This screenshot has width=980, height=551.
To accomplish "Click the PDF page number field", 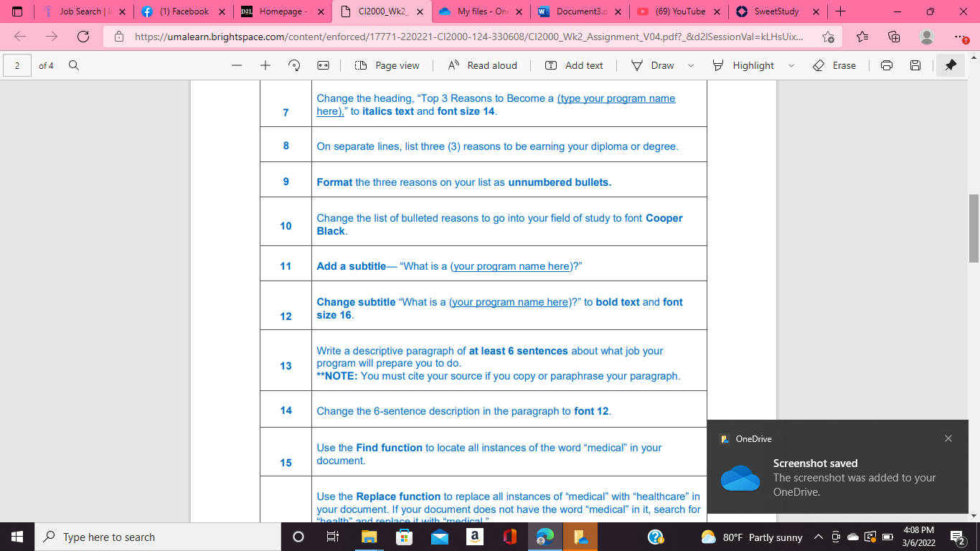I will coord(17,65).
